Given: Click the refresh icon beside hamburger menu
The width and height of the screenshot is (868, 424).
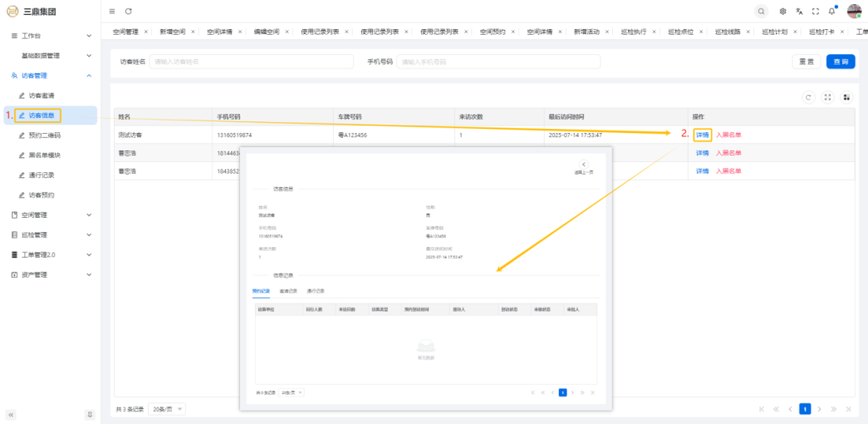Looking at the screenshot, I should [128, 12].
